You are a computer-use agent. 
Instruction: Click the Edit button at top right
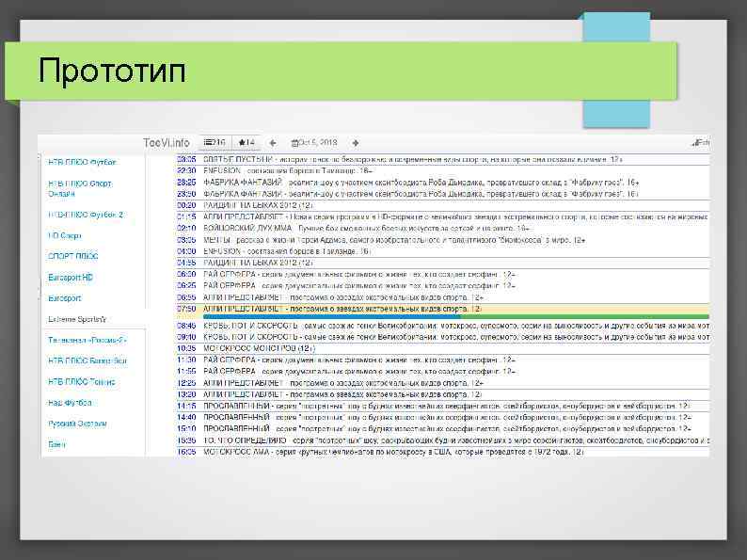point(701,142)
